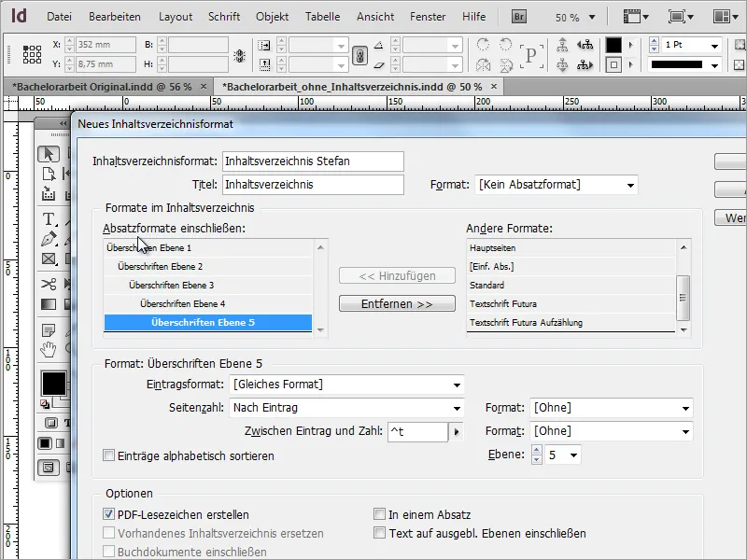Open Eintragsformat dropdown [Gleiches Format]
The width and height of the screenshot is (747, 560).
pos(346,385)
